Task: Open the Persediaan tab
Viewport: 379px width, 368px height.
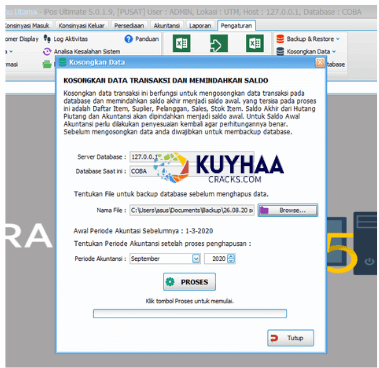Action: pos(129,25)
